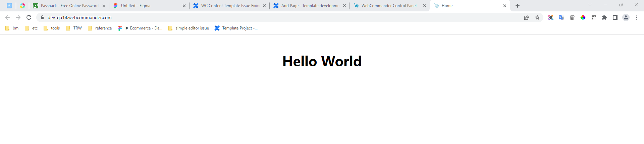This screenshot has height=144, width=644.
Task: Restore down the Chrome window
Action: [621, 5]
